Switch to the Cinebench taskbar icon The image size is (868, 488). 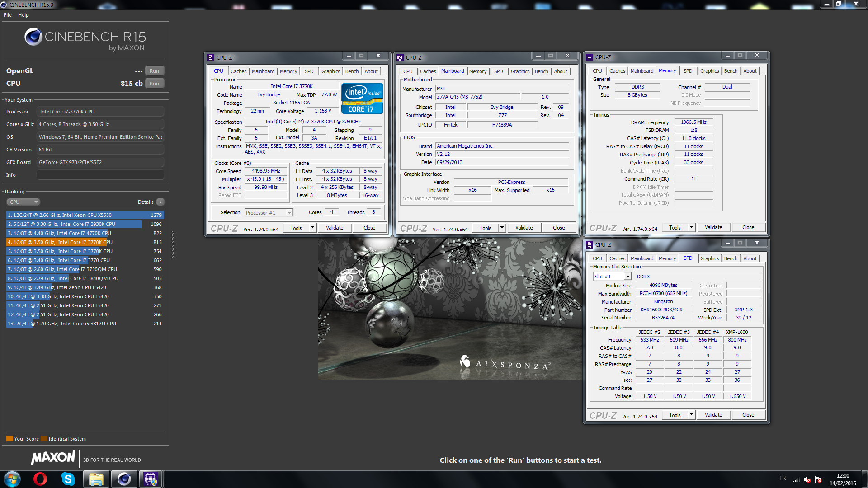[124, 479]
